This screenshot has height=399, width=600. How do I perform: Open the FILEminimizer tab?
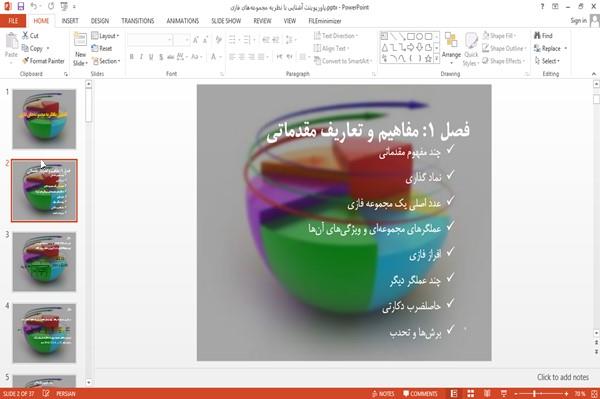point(325,21)
